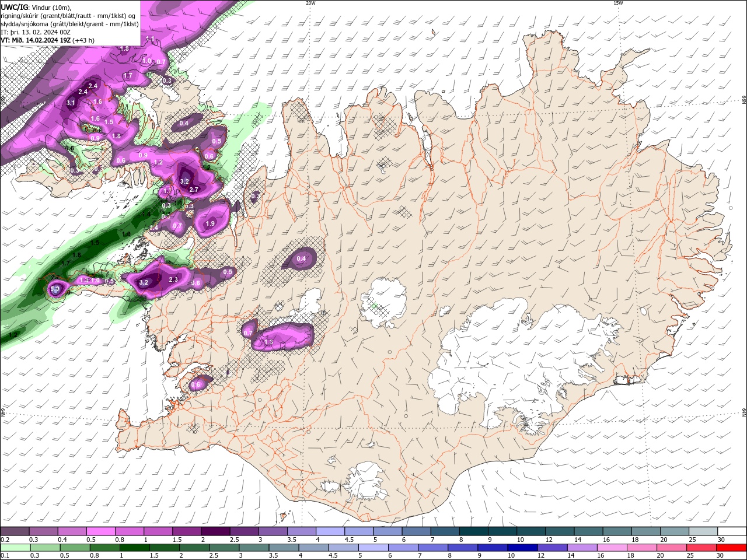The width and height of the screenshot is (747, 560).
Task: Pick the deep blue rain swatch starting at 10
Action: pos(522,548)
